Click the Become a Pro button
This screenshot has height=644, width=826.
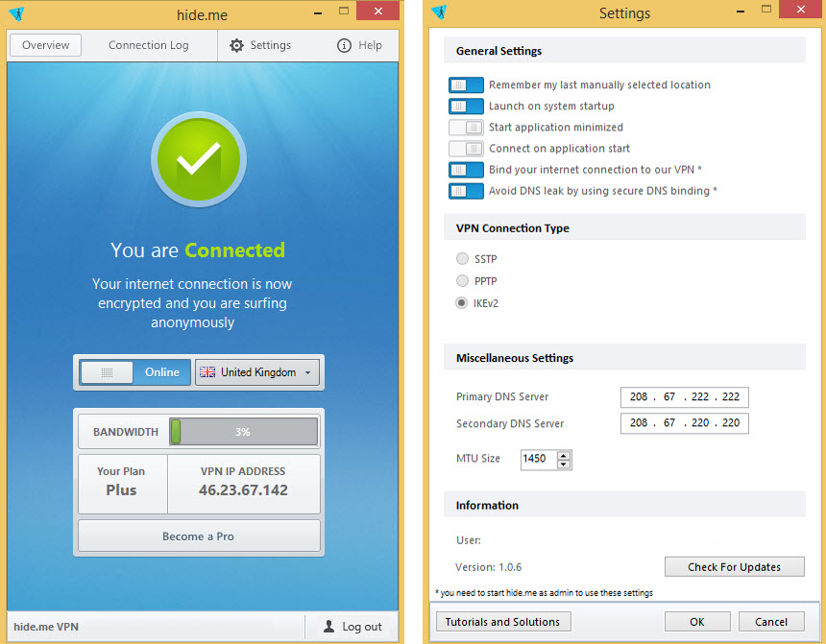coord(199,537)
